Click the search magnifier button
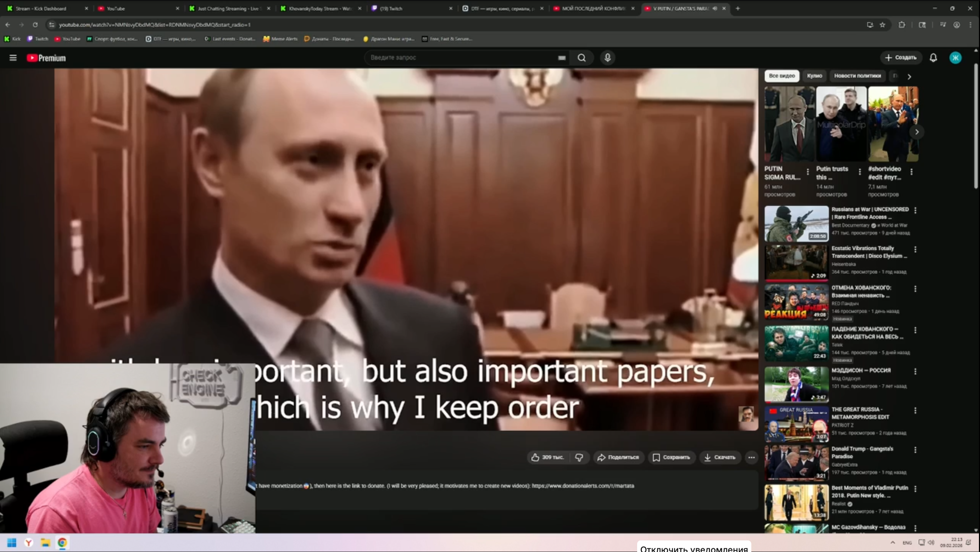This screenshot has width=980, height=552. [581, 57]
